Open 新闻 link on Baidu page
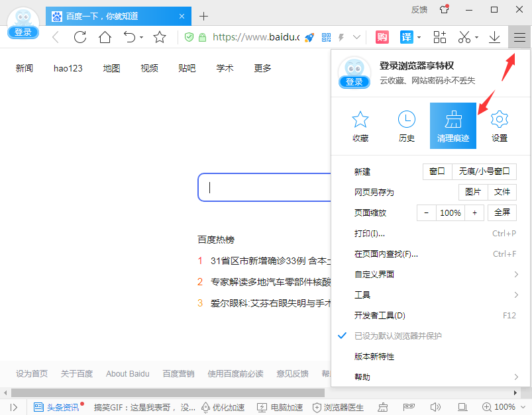 pos(24,68)
